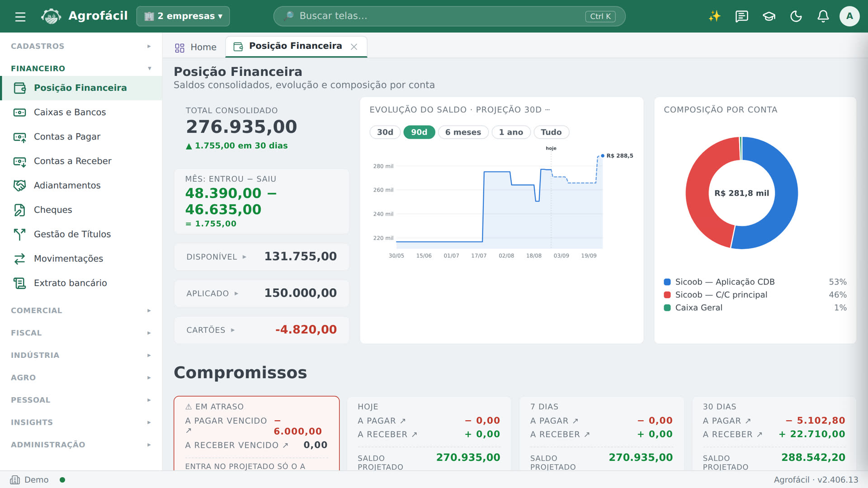Select the 90d chart range

point(419,132)
